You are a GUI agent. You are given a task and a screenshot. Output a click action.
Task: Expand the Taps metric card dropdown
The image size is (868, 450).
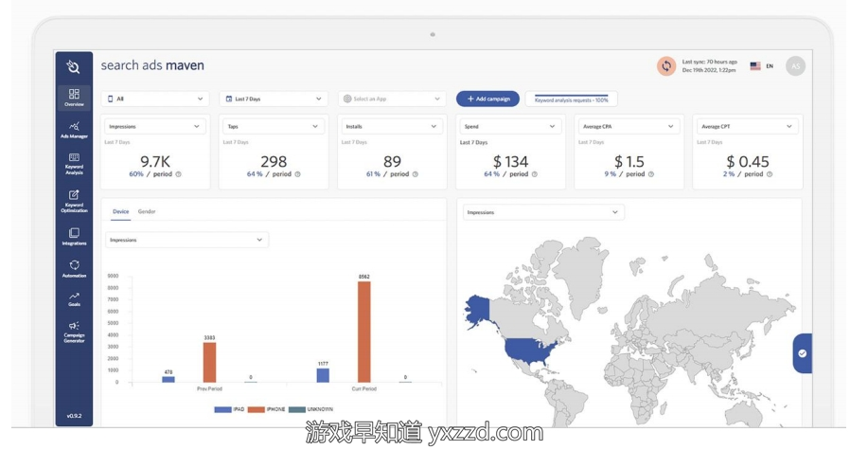[274, 126]
